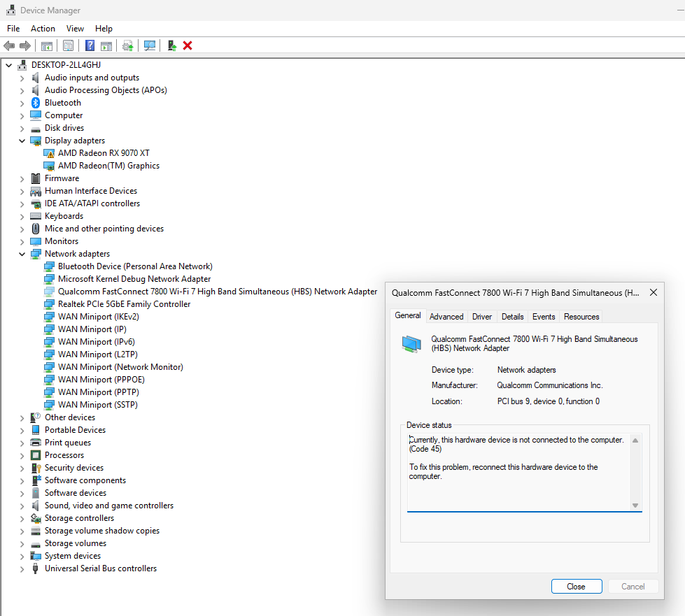Click the gear with green arrow toolbar icon
The width and height of the screenshot is (685, 616).
128,45
